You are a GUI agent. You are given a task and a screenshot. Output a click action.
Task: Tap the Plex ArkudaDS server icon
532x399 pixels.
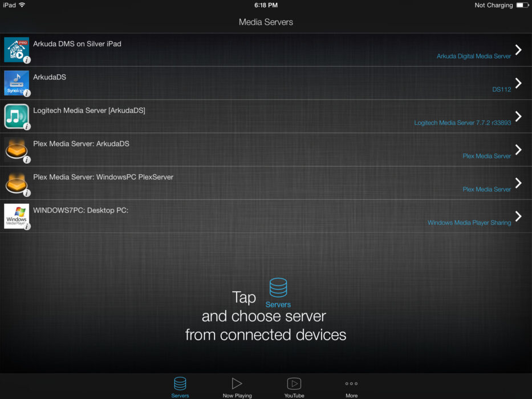pyautogui.click(x=17, y=150)
